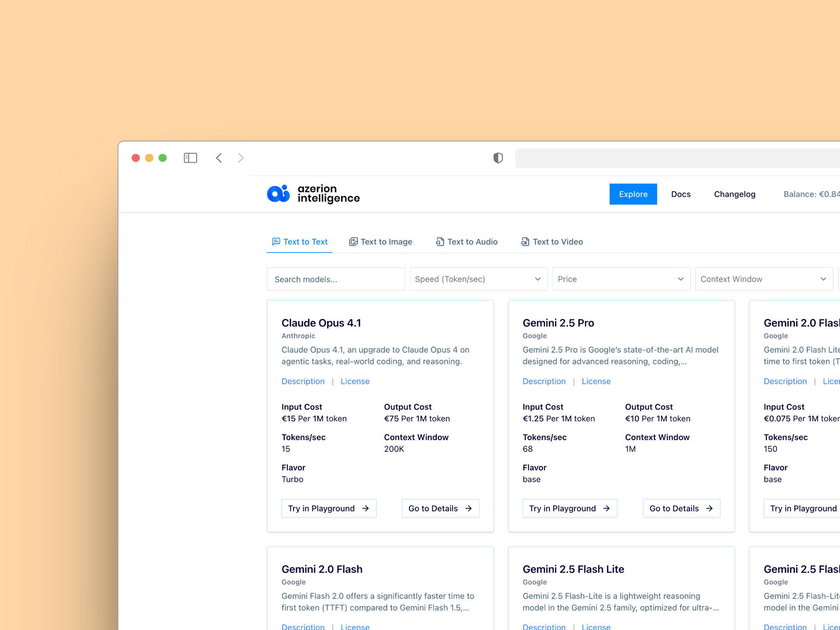Screen dimensions: 840x630
Task: Switch to the Text to Video tab
Action: [x=552, y=242]
